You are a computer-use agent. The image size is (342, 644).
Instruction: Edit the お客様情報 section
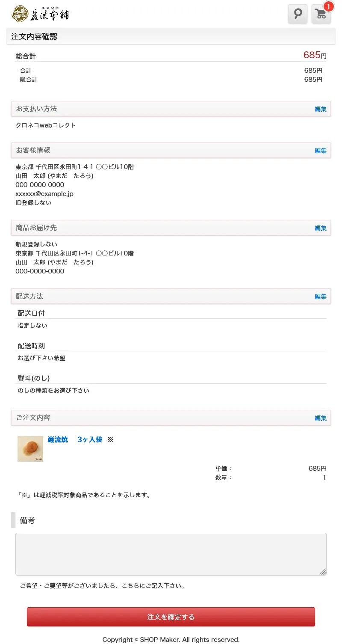320,151
